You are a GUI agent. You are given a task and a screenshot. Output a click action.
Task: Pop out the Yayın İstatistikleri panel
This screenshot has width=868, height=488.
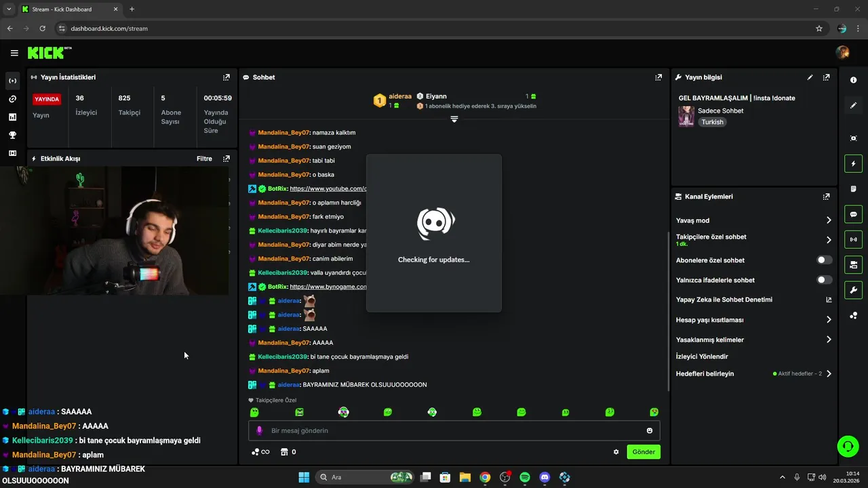pyautogui.click(x=226, y=77)
